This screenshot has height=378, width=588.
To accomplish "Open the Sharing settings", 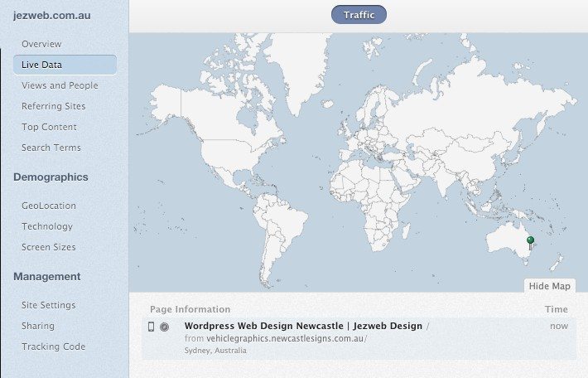I will tap(38, 326).
